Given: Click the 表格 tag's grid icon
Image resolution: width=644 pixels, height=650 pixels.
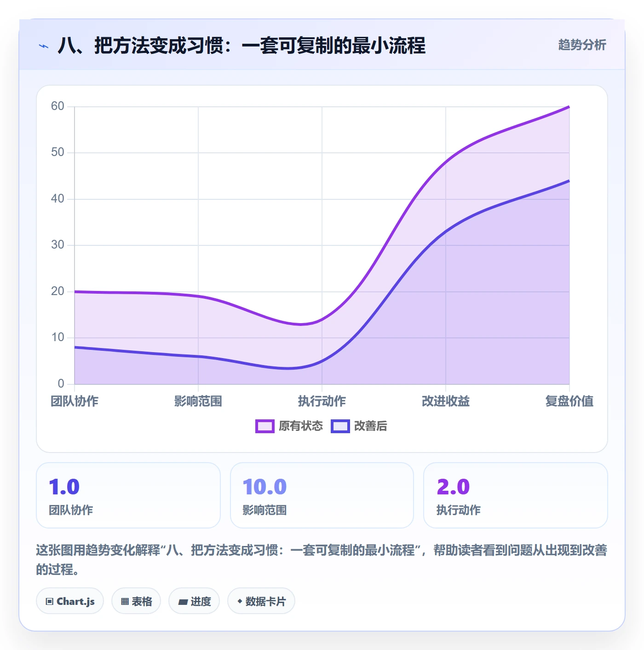Looking at the screenshot, I should pos(125,601).
